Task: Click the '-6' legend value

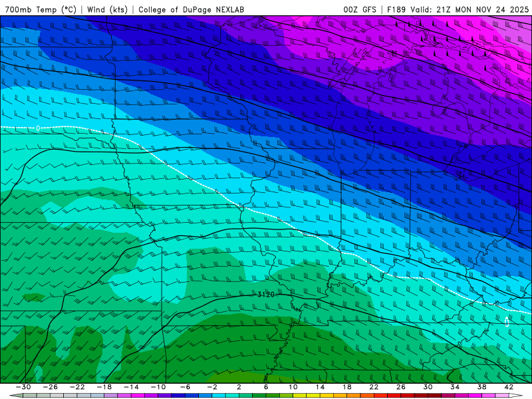Action: [186, 387]
